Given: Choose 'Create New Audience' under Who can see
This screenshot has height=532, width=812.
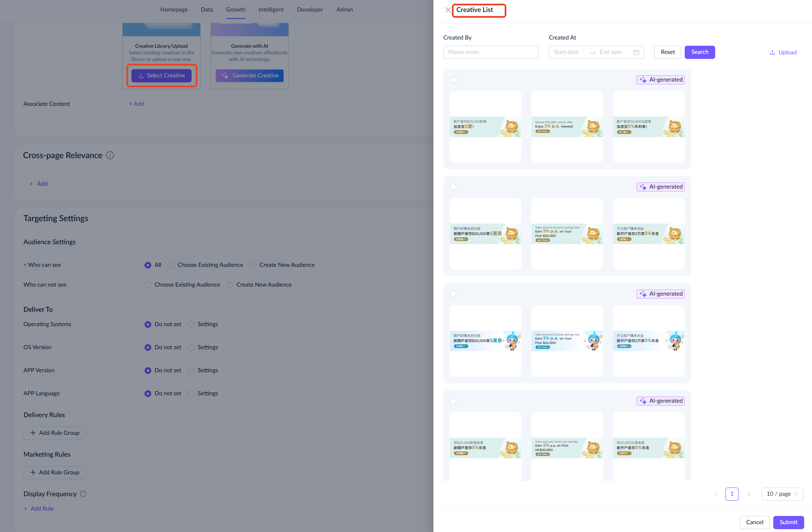Looking at the screenshot, I should pyautogui.click(x=253, y=265).
